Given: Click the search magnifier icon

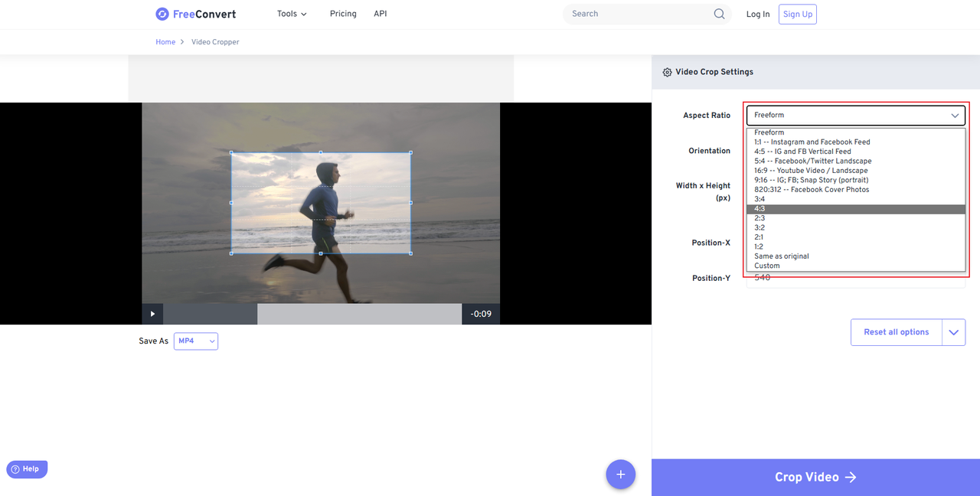Looking at the screenshot, I should (719, 14).
